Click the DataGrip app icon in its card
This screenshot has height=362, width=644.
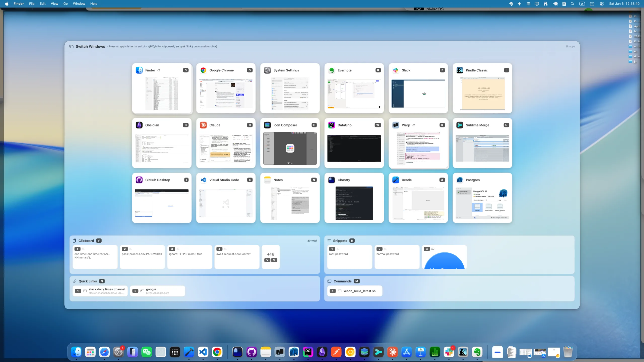click(x=332, y=125)
